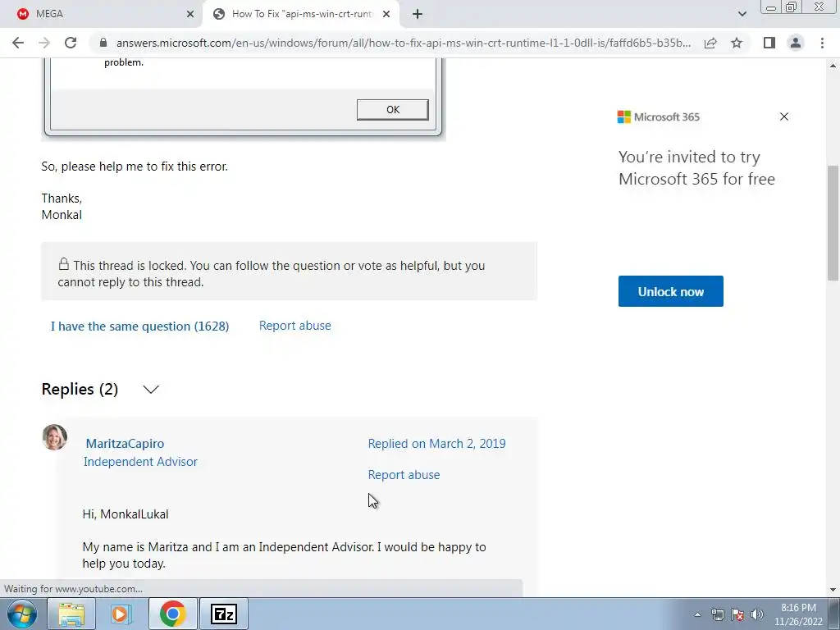Viewport: 840px width, 630px height.
Task: Click the 'Hi, MonkalLukal' greeting text
Action: [x=126, y=514]
